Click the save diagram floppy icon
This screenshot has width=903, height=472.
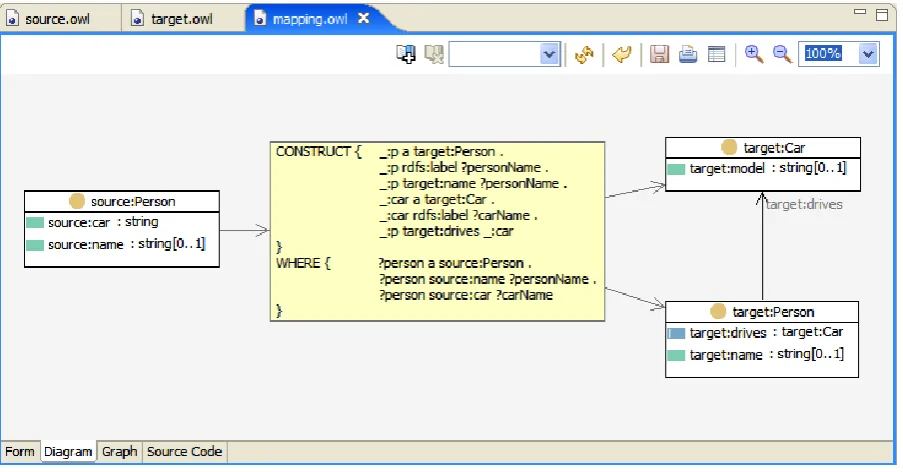[659, 55]
